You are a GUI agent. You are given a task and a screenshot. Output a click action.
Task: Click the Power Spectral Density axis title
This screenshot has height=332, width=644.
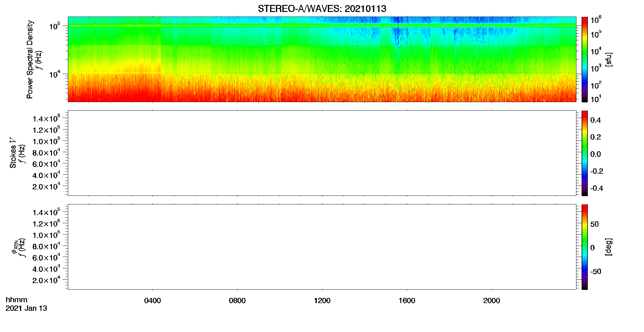click(x=30, y=59)
